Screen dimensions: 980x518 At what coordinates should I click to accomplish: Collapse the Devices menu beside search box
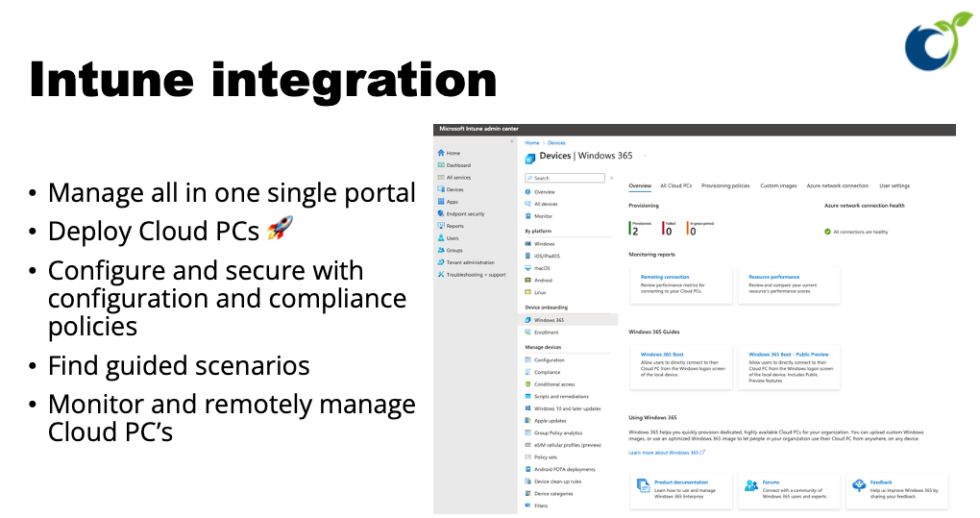tap(612, 178)
